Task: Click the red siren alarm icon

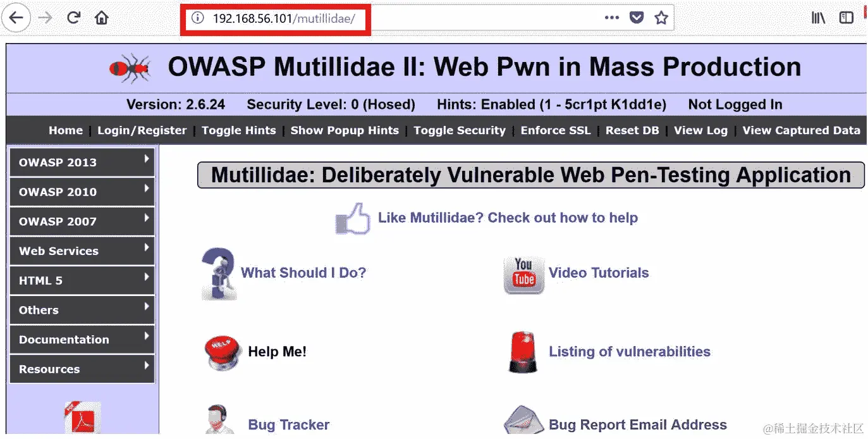Action: 523,352
